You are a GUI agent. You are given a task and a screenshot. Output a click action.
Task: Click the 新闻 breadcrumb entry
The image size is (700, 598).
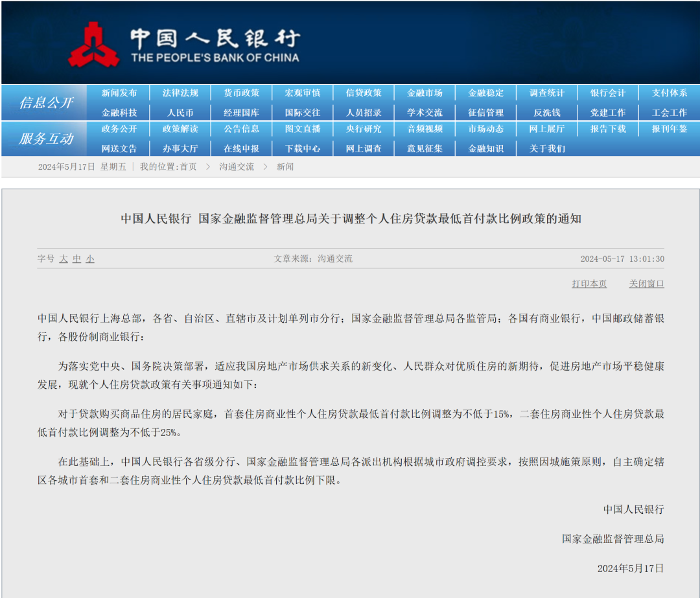(285, 167)
